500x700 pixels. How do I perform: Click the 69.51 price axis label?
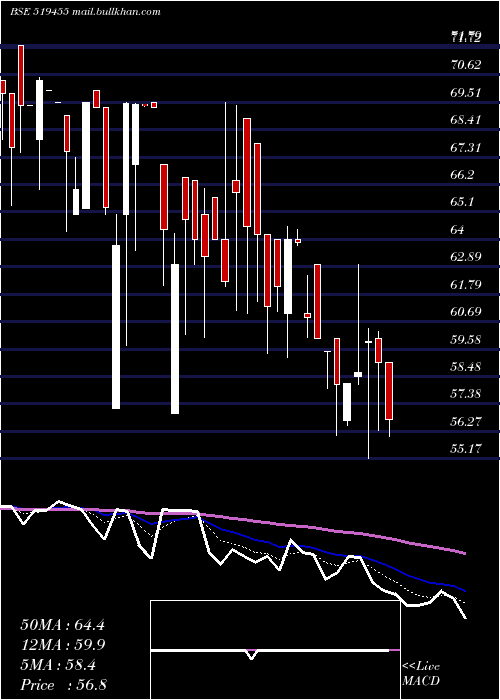[x=466, y=93]
